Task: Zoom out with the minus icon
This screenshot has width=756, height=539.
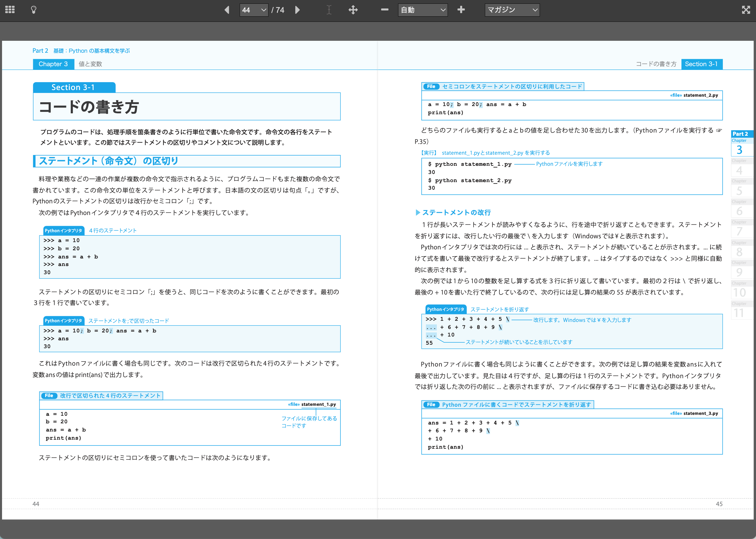Action: pos(384,10)
